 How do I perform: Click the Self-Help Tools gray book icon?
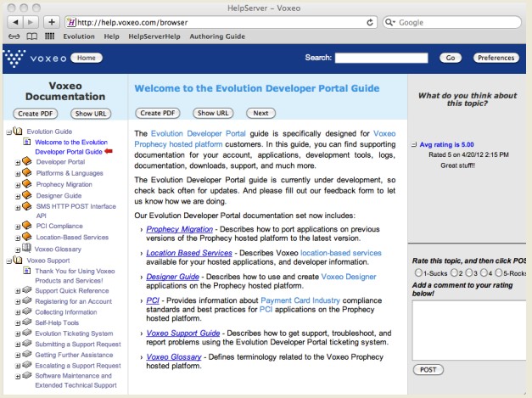(27, 322)
